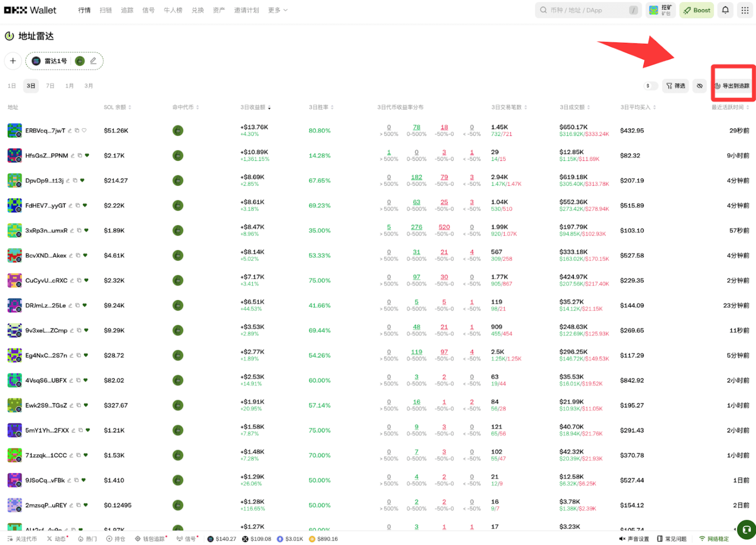Click the pencil icon beside 雷达1号
Screen dimensions: 756x545
93,61
